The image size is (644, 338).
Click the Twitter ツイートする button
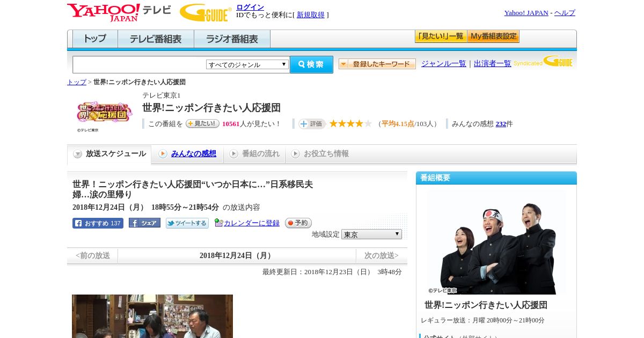187,223
